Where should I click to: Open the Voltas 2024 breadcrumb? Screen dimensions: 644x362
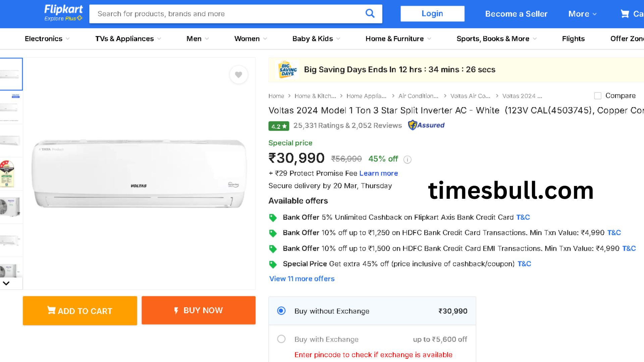click(x=522, y=96)
